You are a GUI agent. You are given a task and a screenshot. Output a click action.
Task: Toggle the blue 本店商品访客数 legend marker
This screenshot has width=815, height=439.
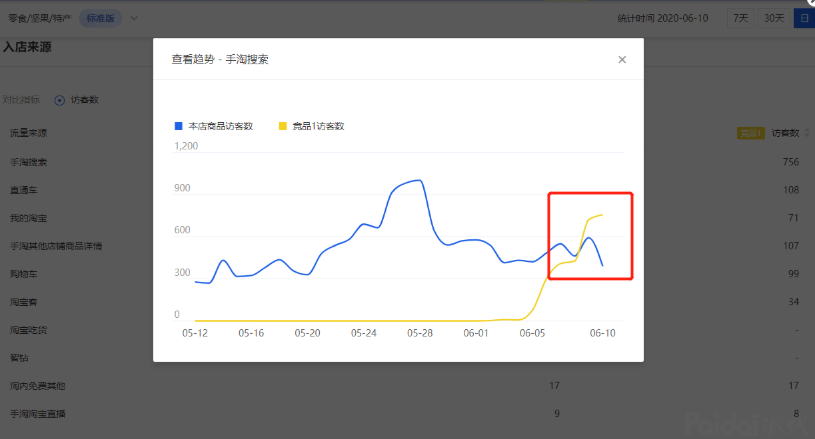coord(179,126)
